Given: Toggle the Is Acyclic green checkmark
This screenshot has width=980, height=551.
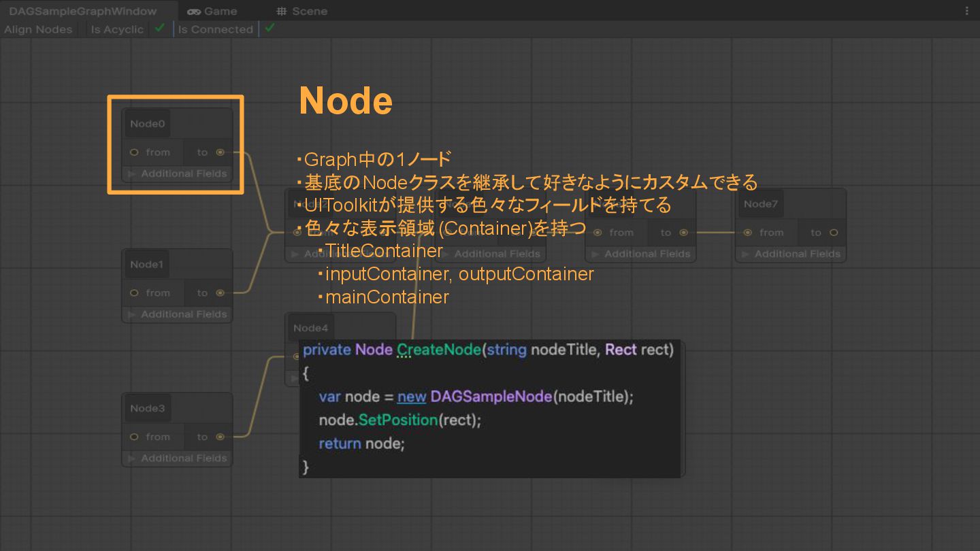Looking at the screenshot, I should click(x=159, y=29).
